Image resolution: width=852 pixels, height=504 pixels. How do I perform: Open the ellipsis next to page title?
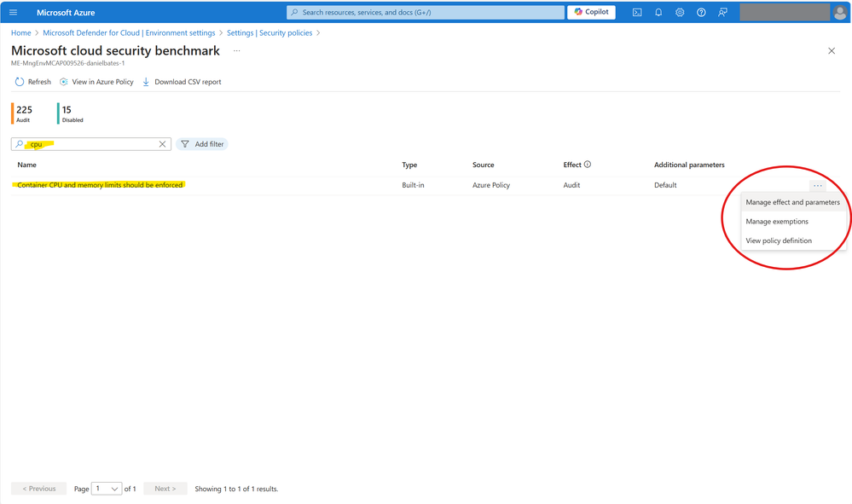pos(236,50)
